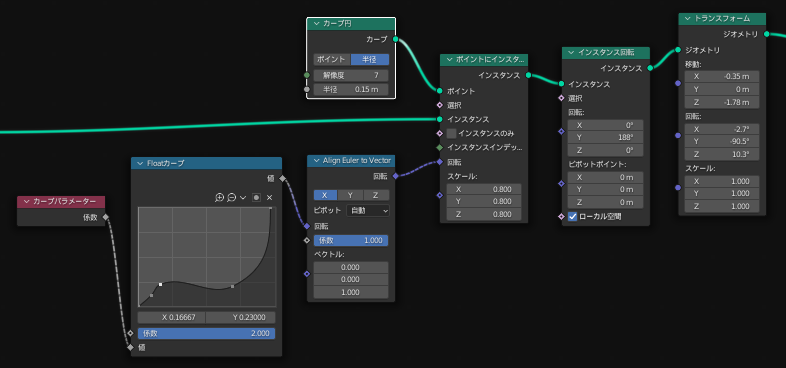The width and height of the screenshot is (786, 368).
Task: Click 移動 vector socket on トランスフォーム node
Action: point(678,83)
